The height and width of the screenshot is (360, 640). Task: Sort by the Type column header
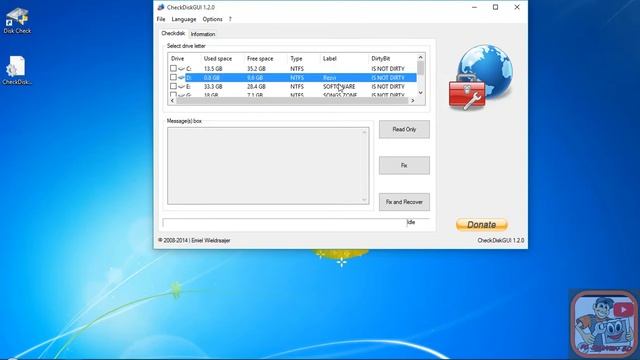click(296, 59)
